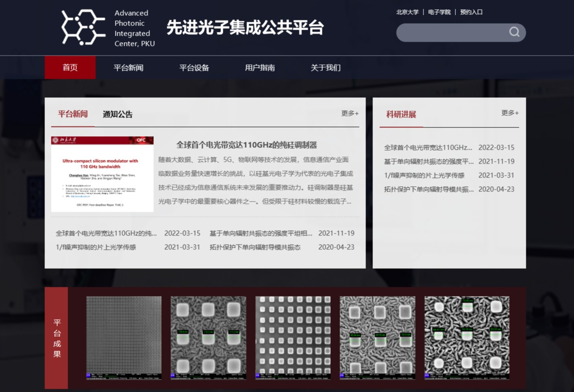The height and width of the screenshot is (392, 574).
Task: Open the 首页 navigation tab
Action: (70, 68)
